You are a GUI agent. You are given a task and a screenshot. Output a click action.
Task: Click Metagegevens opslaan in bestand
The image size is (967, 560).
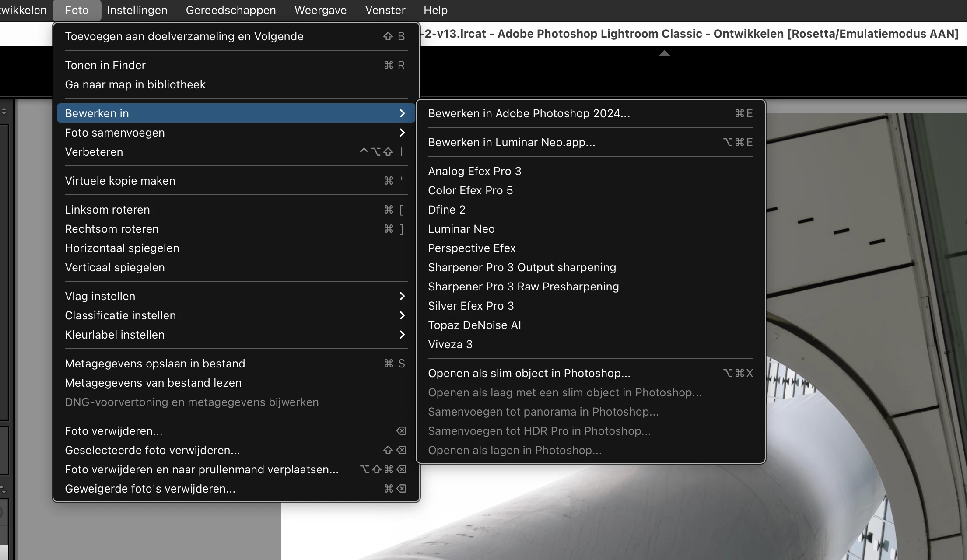pyautogui.click(x=155, y=364)
